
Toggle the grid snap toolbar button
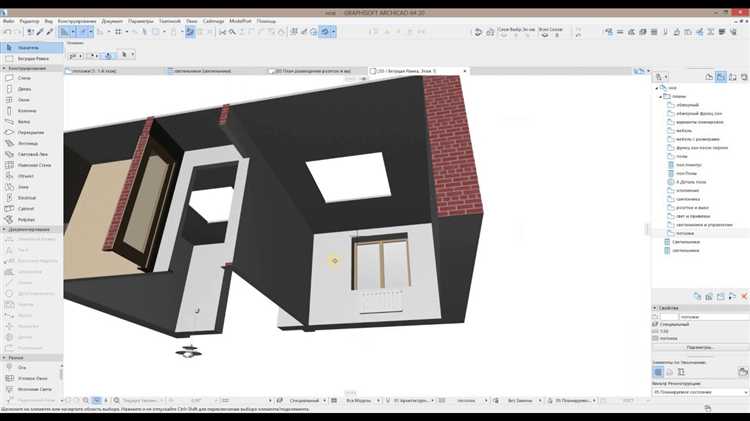(118, 32)
